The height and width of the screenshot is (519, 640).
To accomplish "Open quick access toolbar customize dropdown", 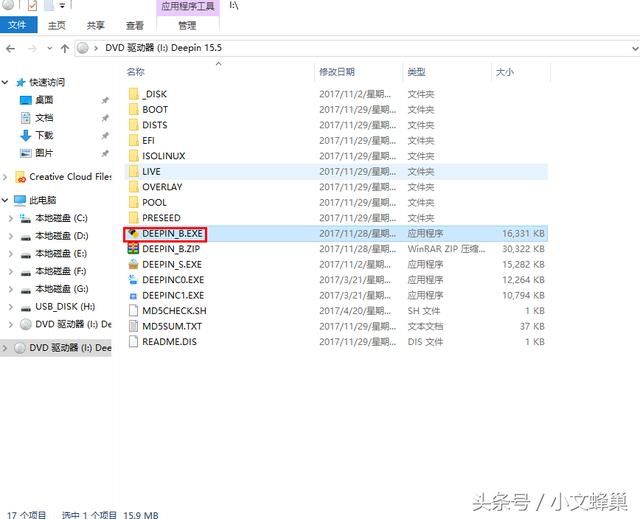I will (x=62, y=5).
